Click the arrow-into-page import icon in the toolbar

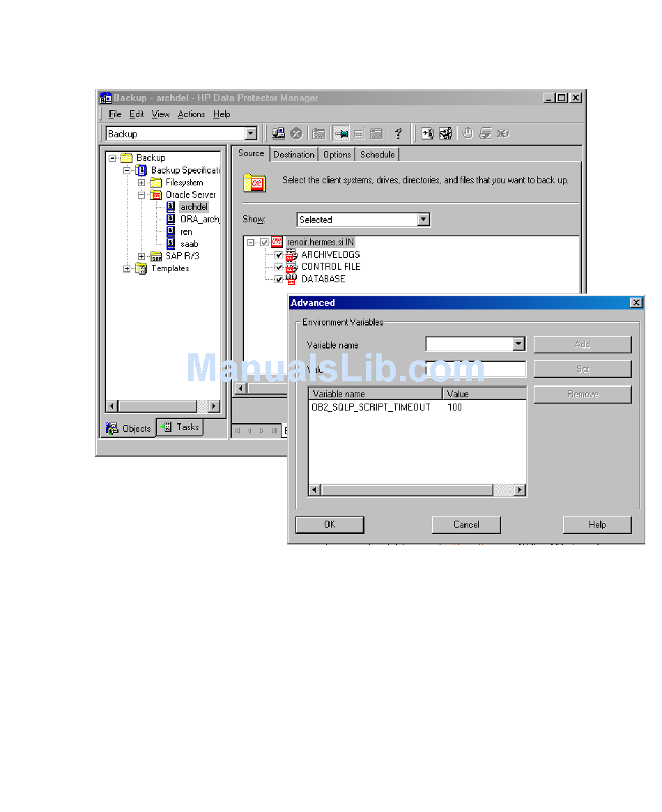coord(428,134)
